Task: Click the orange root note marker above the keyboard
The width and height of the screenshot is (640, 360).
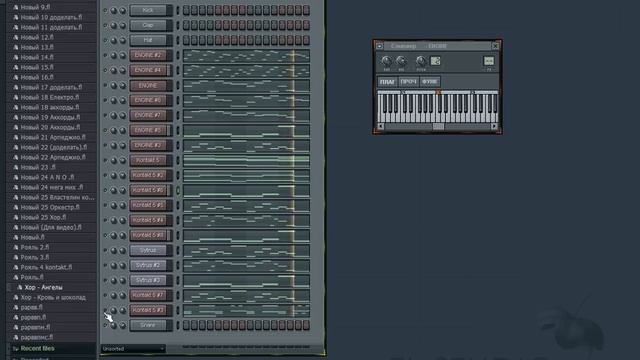Action: (x=438, y=93)
